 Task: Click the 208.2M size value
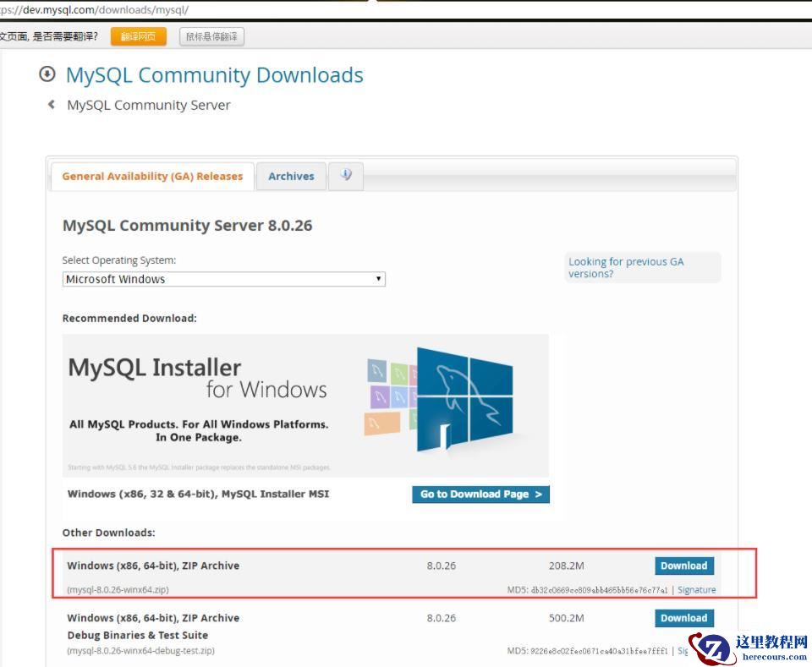pyautogui.click(x=567, y=566)
